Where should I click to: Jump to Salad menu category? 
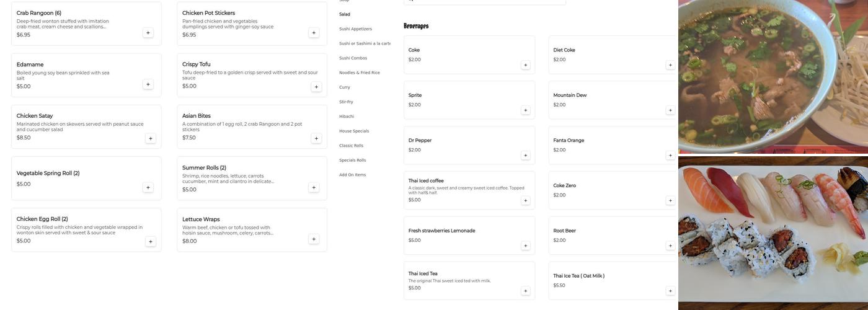click(x=345, y=14)
